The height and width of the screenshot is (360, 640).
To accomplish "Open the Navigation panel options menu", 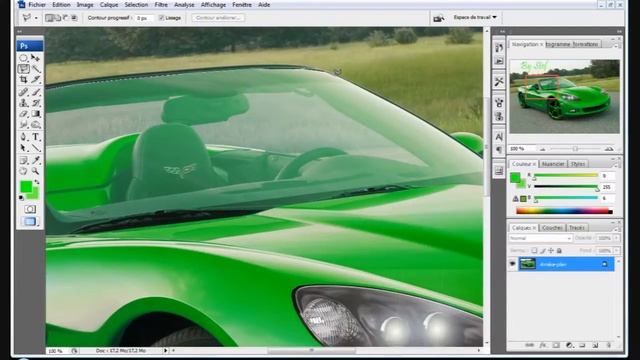I will coord(616,46).
